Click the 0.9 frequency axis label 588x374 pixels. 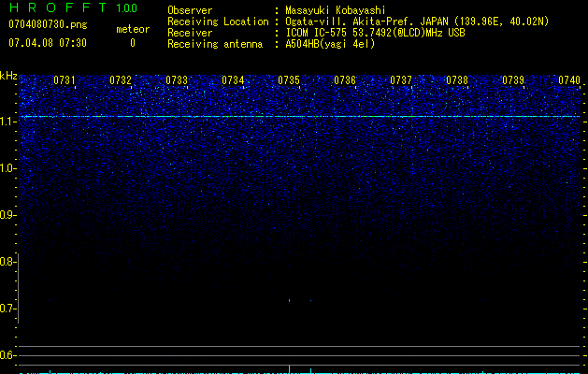(x=7, y=215)
